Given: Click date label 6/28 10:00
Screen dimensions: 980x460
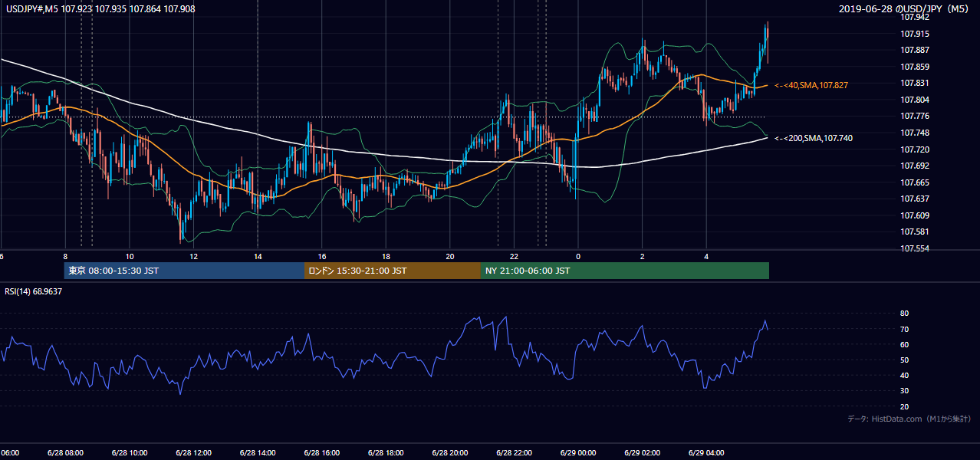Looking at the screenshot, I should point(130,452).
